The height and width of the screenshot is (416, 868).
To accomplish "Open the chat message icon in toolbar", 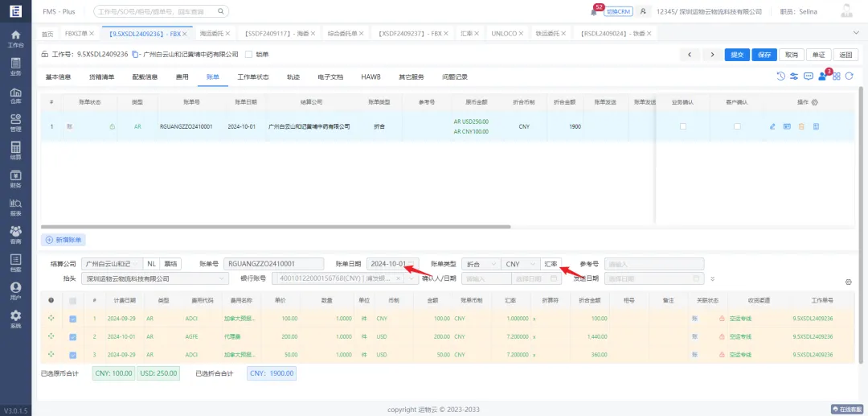I will click(809, 76).
